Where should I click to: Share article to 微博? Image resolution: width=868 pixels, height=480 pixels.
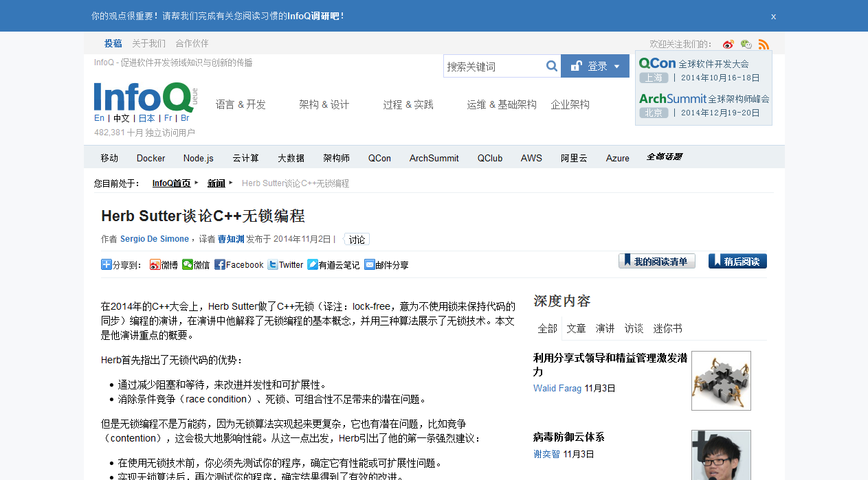164,264
